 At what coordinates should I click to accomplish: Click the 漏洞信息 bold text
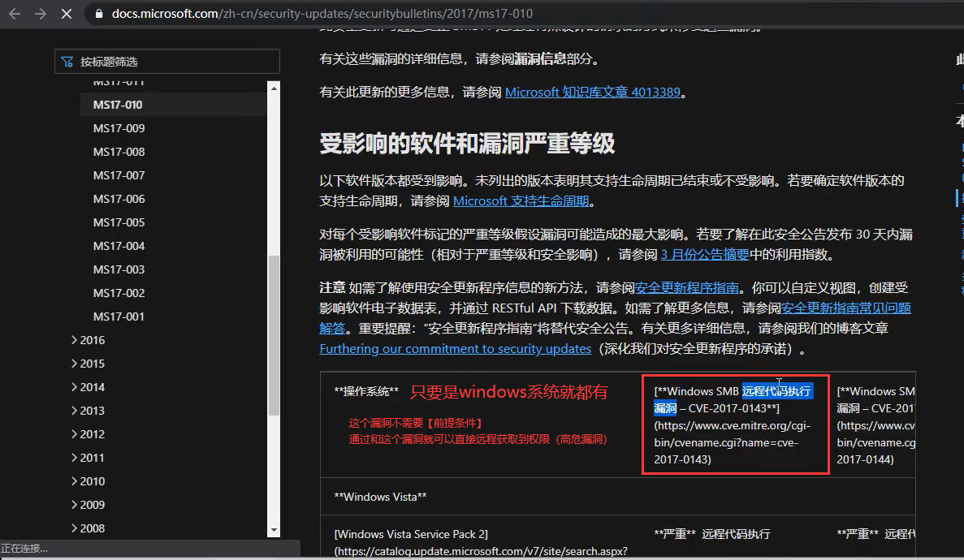(540, 59)
